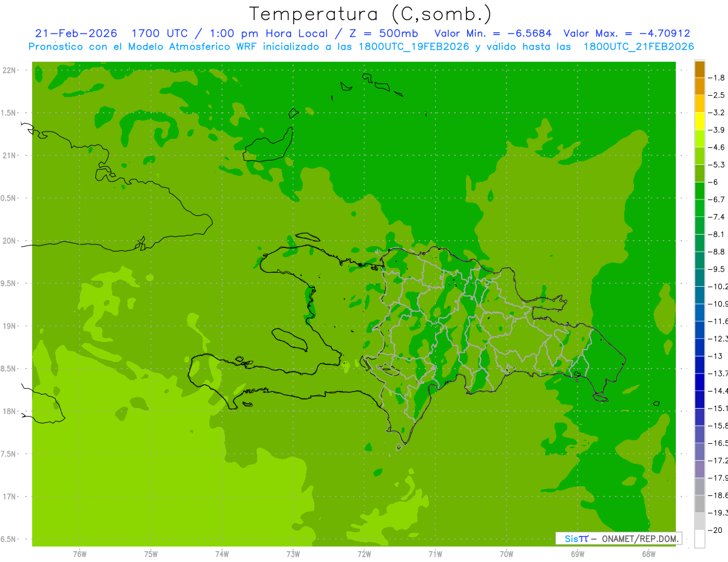Image resolution: width=728 pixels, height=562 pixels.
Task: Click the '-4.6' colorbar value
Action: tap(716, 147)
